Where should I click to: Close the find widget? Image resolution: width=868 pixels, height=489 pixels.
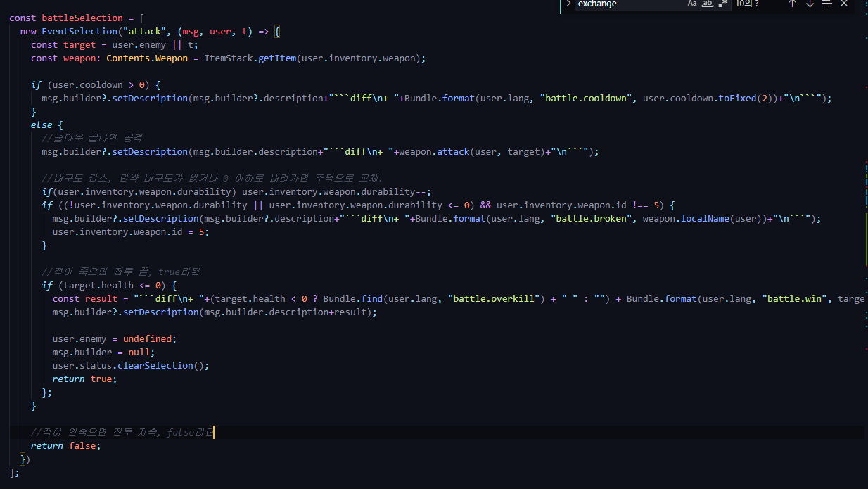pyautogui.click(x=844, y=4)
